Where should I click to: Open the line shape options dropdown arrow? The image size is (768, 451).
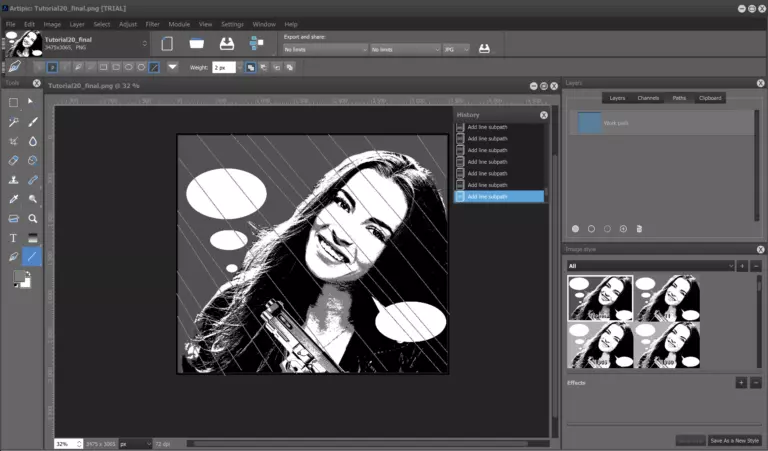(x=173, y=67)
